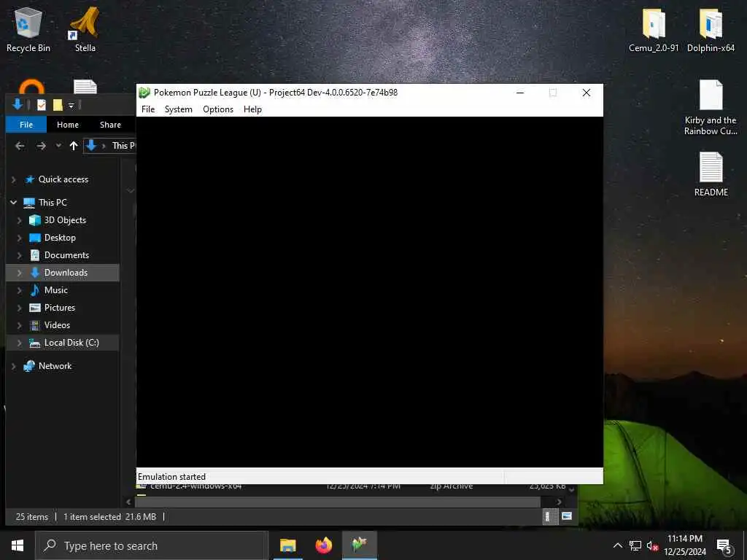Open the README text file on desktop
The width and height of the screenshot is (747, 560).
tap(711, 174)
